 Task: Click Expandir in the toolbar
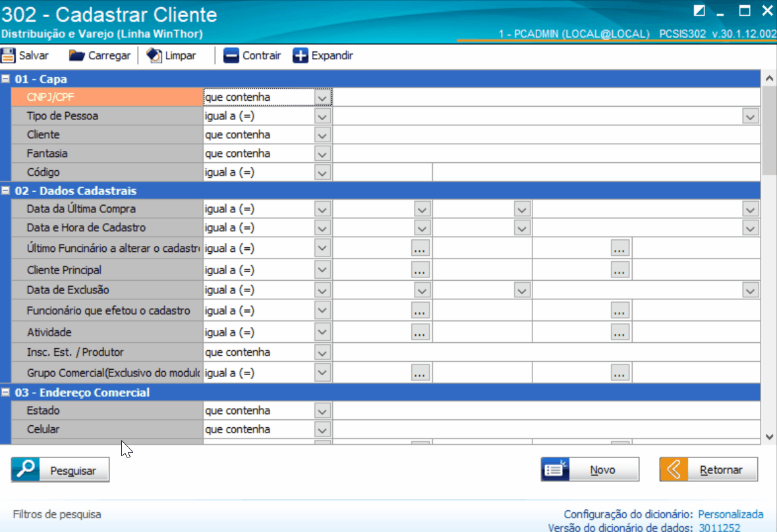[323, 55]
